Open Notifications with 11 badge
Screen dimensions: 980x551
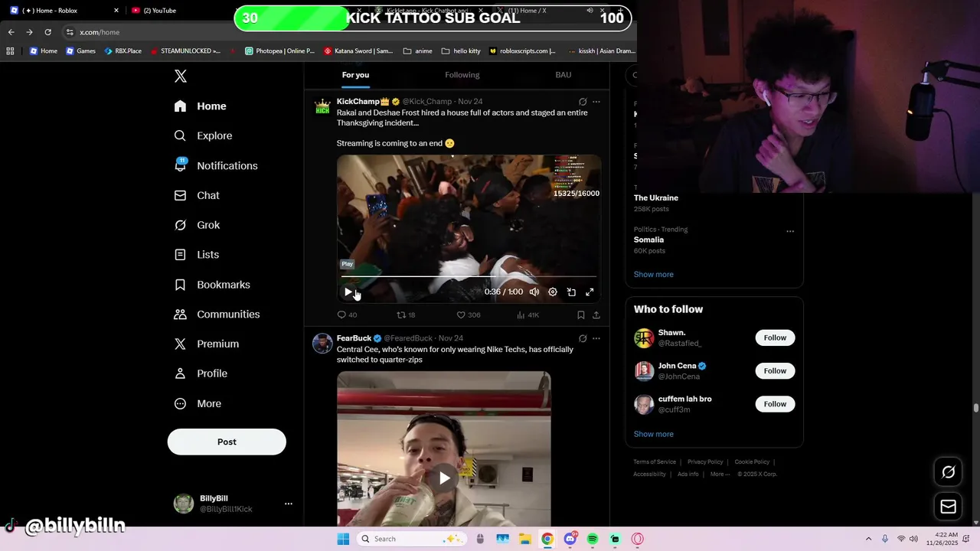click(217, 165)
